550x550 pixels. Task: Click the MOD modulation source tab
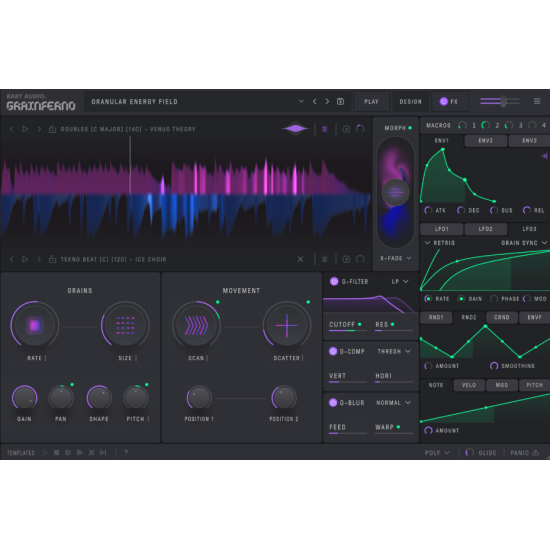coord(502,385)
